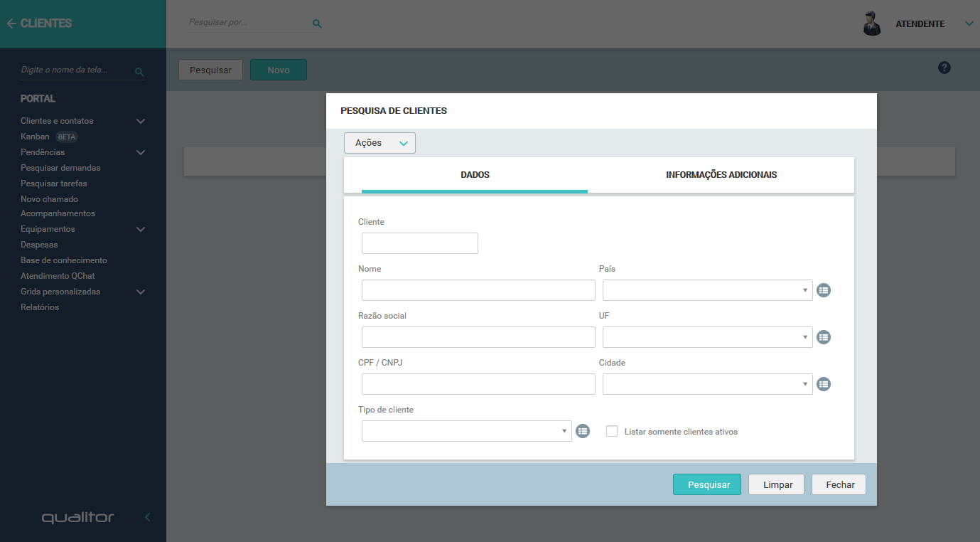
Task: Open the Cidade combo box
Action: click(x=708, y=384)
